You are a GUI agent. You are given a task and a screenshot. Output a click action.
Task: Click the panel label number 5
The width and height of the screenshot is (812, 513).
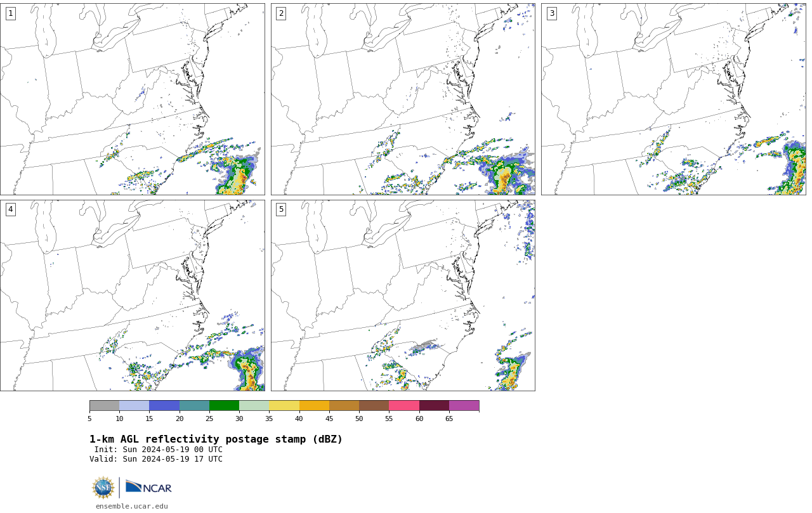281,209
